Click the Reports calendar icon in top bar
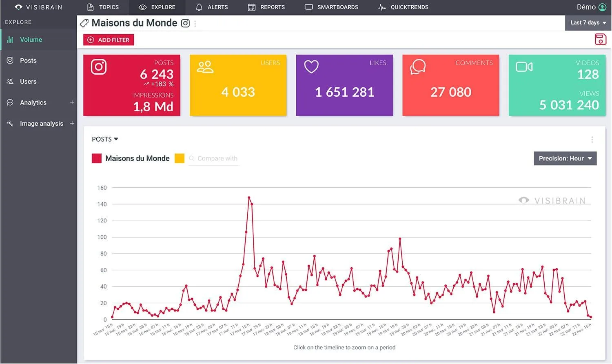The width and height of the screenshot is (612, 364). 252,7
